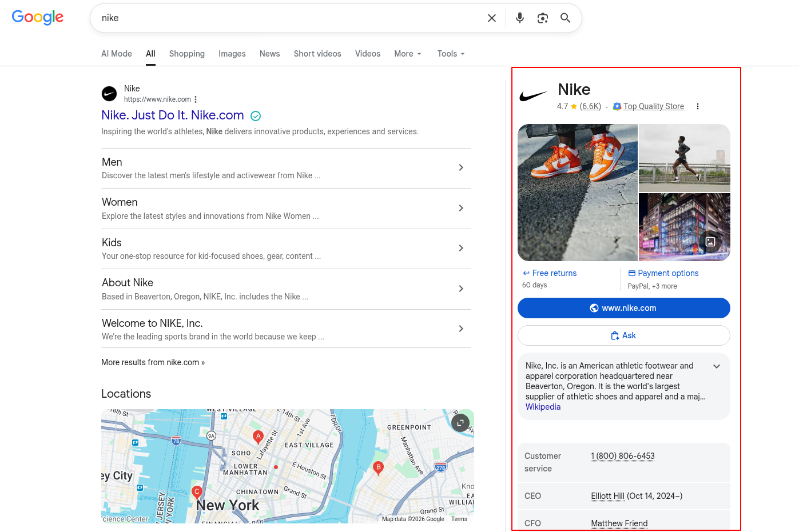Click map marker B near Greenpoint
This screenshot has width=799, height=532.
378,468
